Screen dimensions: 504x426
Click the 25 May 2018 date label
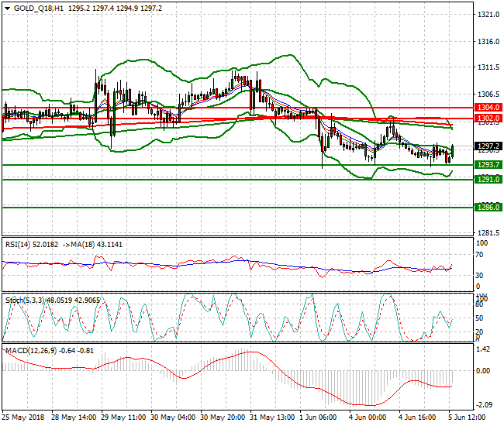[x=23, y=417]
